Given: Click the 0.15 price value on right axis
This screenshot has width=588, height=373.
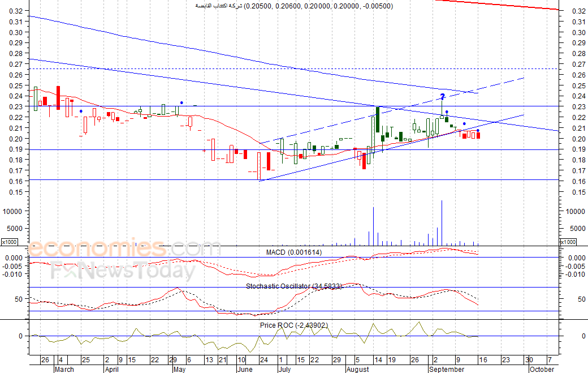Looking at the screenshot, I should [578, 192].
